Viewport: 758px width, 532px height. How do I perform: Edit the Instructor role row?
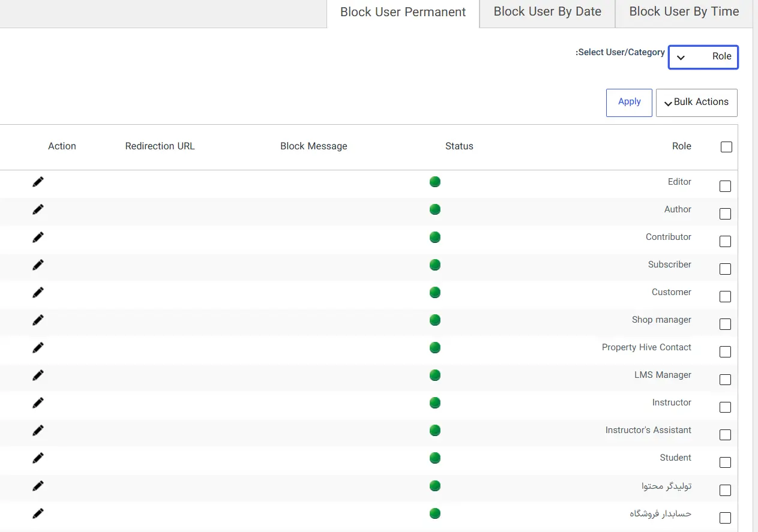coord(38,402)
